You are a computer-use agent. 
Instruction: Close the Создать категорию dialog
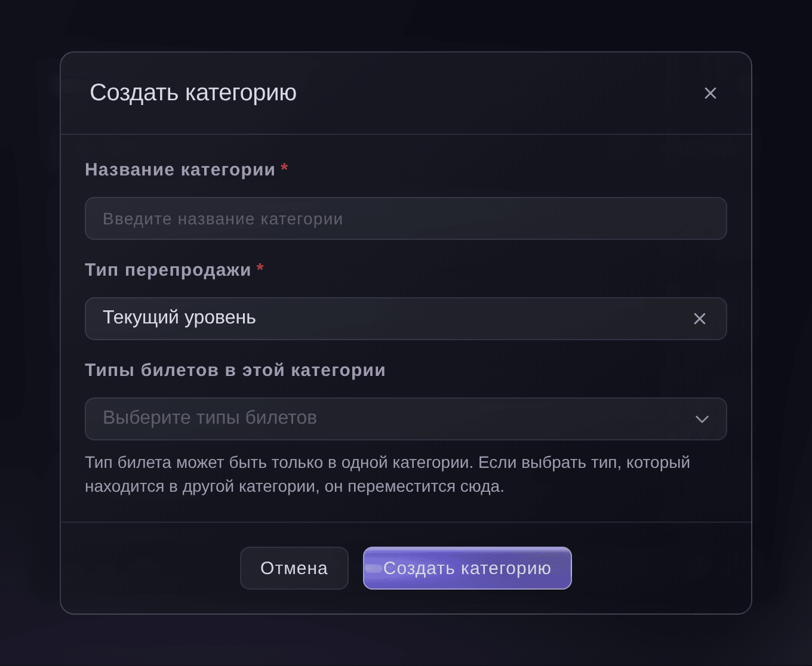pyautogui.click(x=710, y=93)
